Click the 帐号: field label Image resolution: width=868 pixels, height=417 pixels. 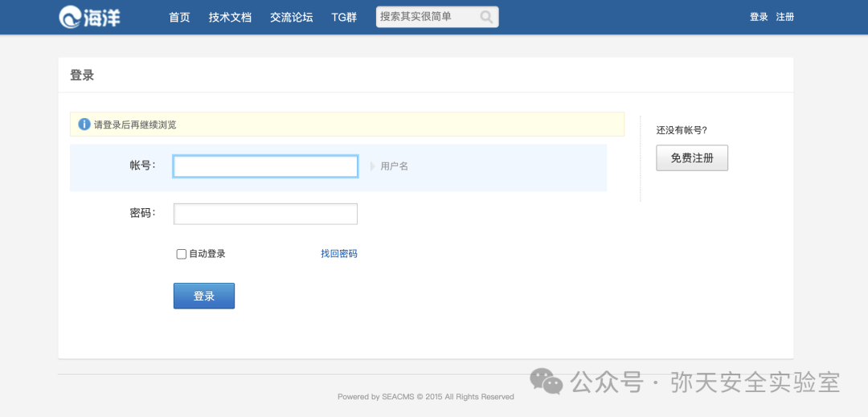click(143, 166)
